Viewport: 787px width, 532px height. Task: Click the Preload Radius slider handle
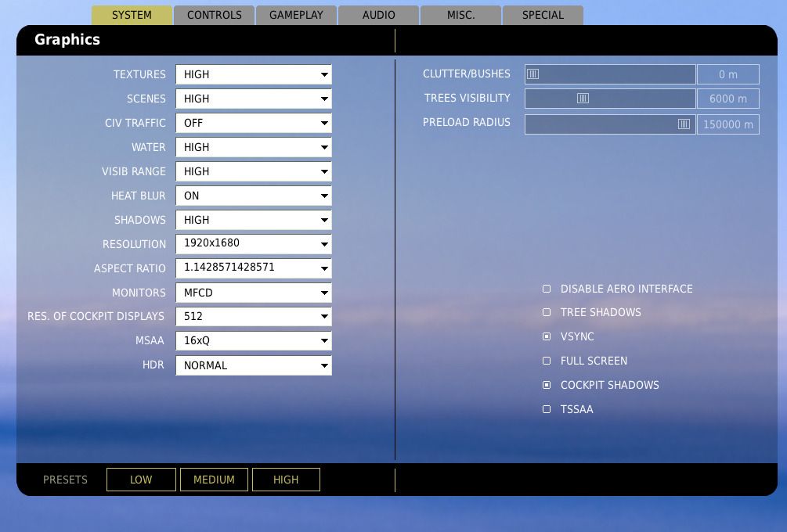[x=684, y=124]
